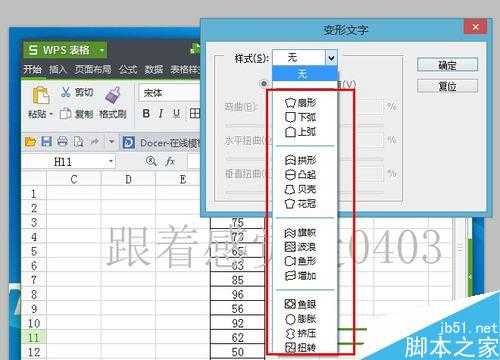Click the cell containing 92
The image size is (500, 360).
[x=238, y=323]
